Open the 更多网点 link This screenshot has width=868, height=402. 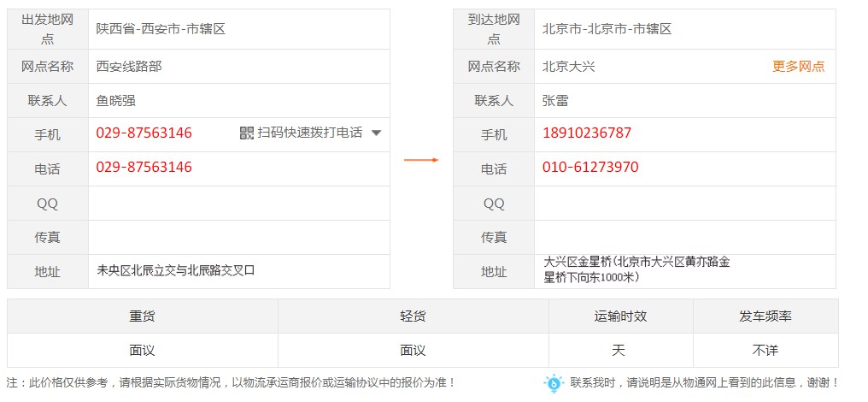(x=798, y=67)
